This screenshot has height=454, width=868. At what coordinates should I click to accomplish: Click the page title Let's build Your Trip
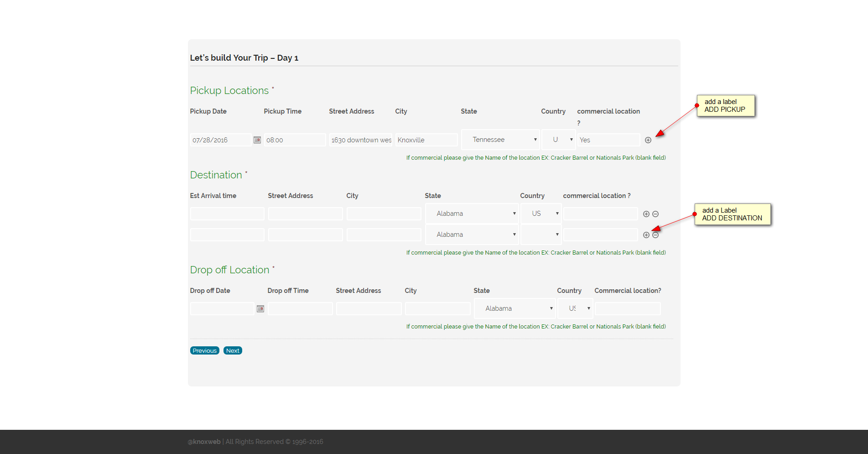244,58
